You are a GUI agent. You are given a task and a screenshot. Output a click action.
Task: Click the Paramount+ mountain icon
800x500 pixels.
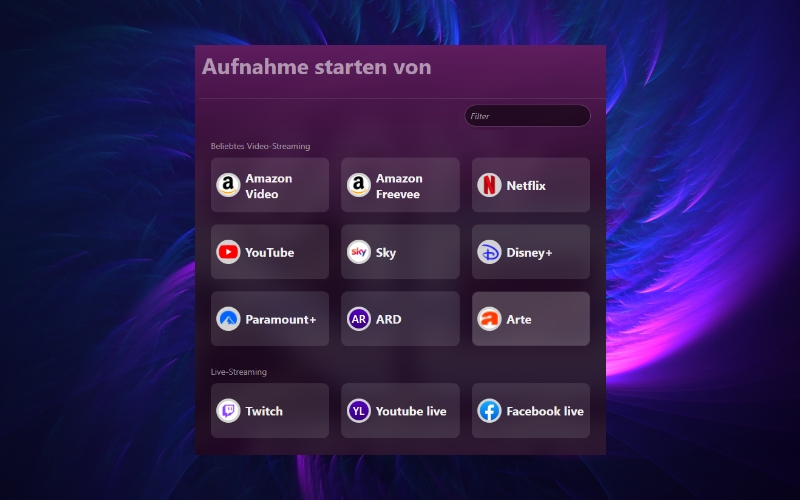click(228, 319)
